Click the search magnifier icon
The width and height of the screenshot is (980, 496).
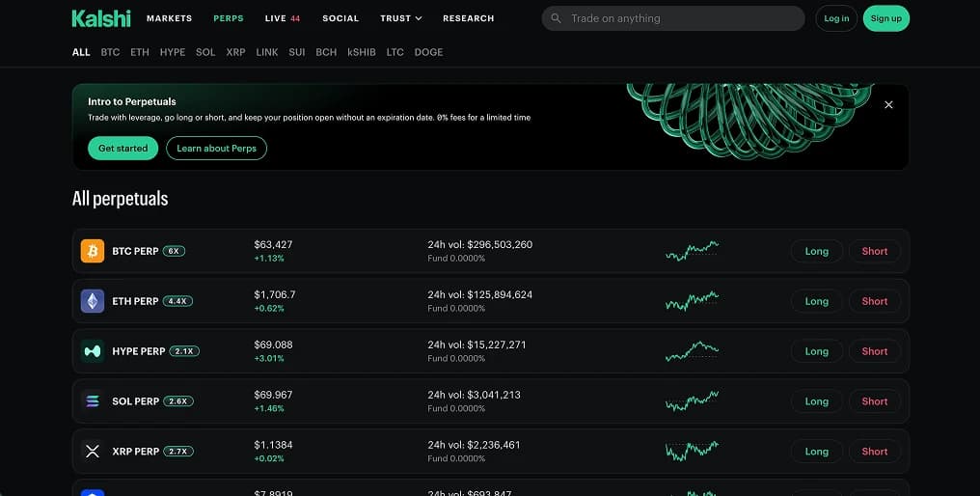click(556, 18)
